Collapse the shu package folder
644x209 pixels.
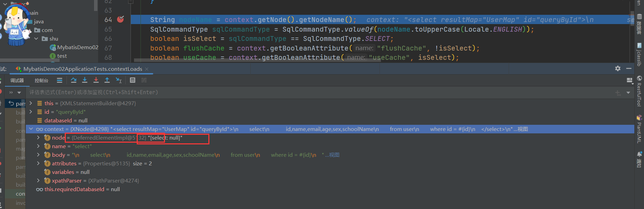[36, 38]
